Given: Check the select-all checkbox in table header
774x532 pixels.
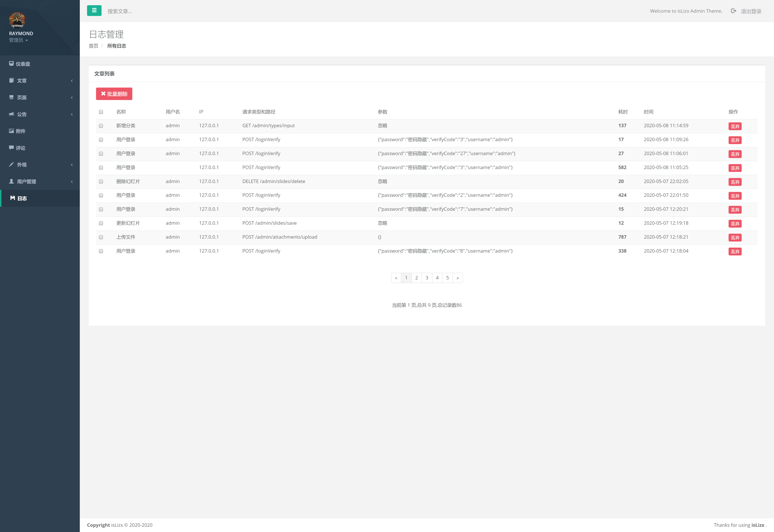Looking at the screenshot, I should [101, 112].
